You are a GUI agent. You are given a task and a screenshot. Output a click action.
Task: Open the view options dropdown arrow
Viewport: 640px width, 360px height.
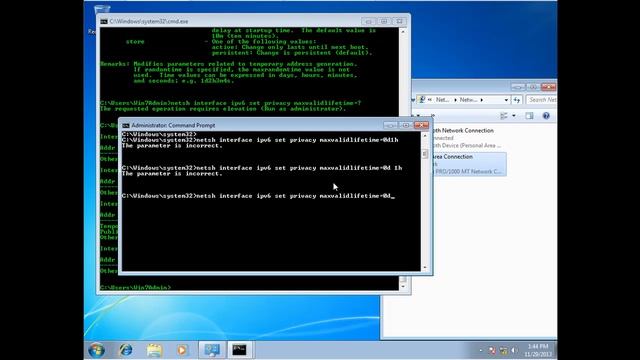point(513,116)
